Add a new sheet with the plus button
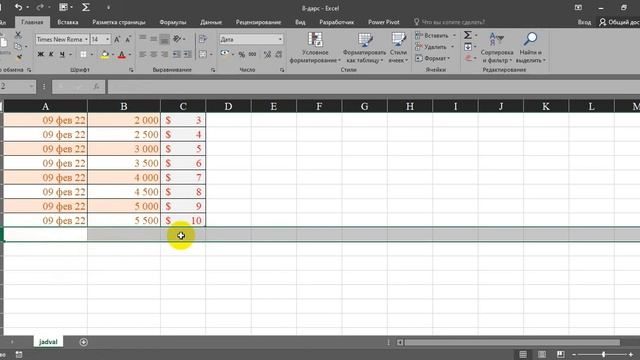This screenshot has width=640, height=360. pos(83,342)
